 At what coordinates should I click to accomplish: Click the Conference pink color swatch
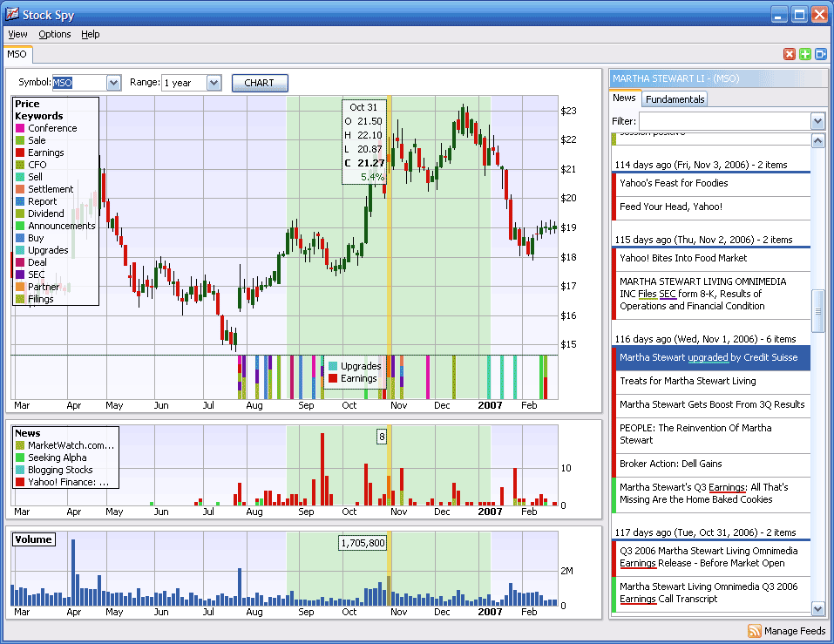tap(20, 127)
